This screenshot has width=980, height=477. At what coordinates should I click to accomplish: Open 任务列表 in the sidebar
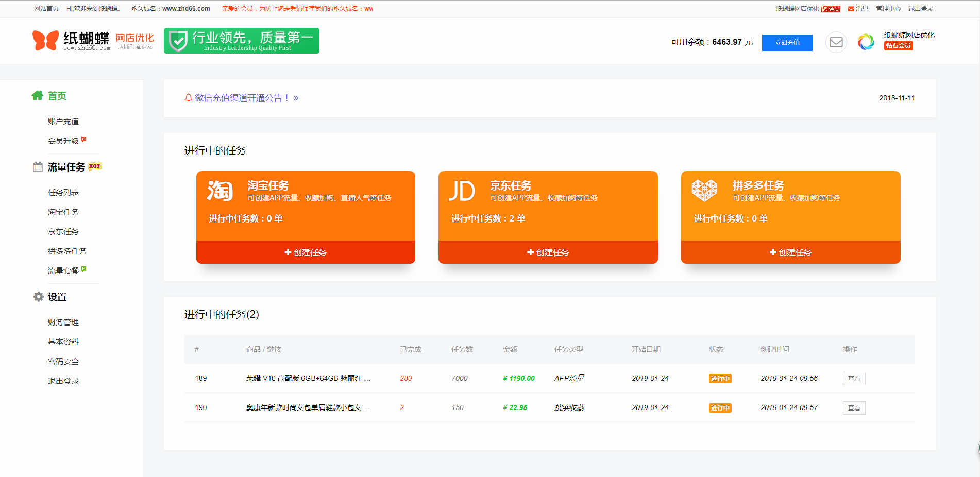click(x=63, y=193)
